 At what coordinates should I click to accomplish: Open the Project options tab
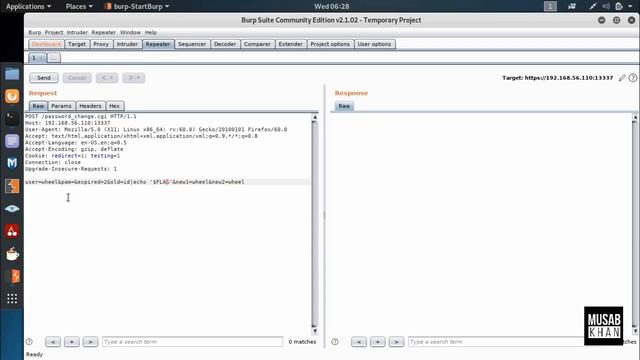click(x=330, y=44)
